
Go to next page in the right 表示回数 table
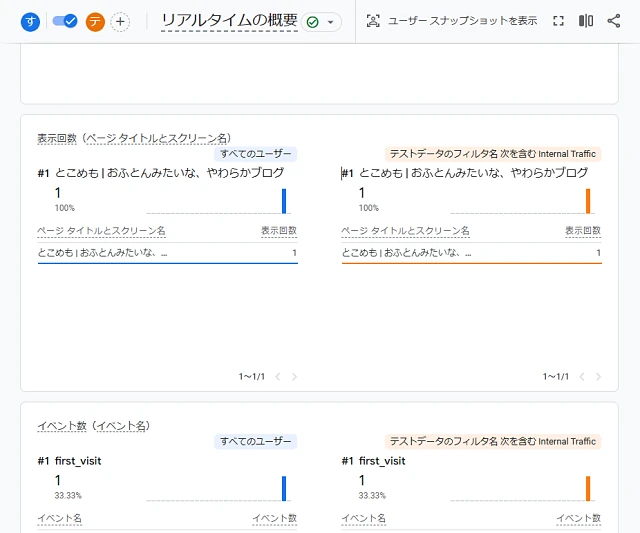(x=598, y=377)
